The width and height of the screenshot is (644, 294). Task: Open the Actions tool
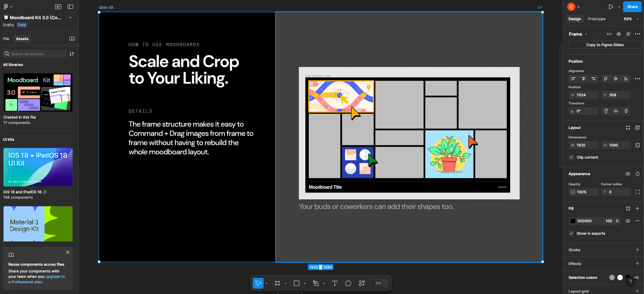tap(362, 283)
